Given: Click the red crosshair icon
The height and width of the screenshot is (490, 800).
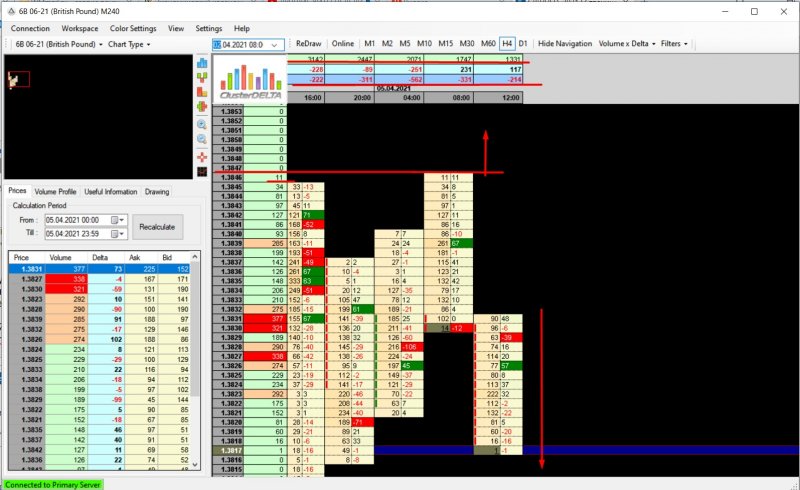Looking at the screenshot, I should click(x=202, y=157).
